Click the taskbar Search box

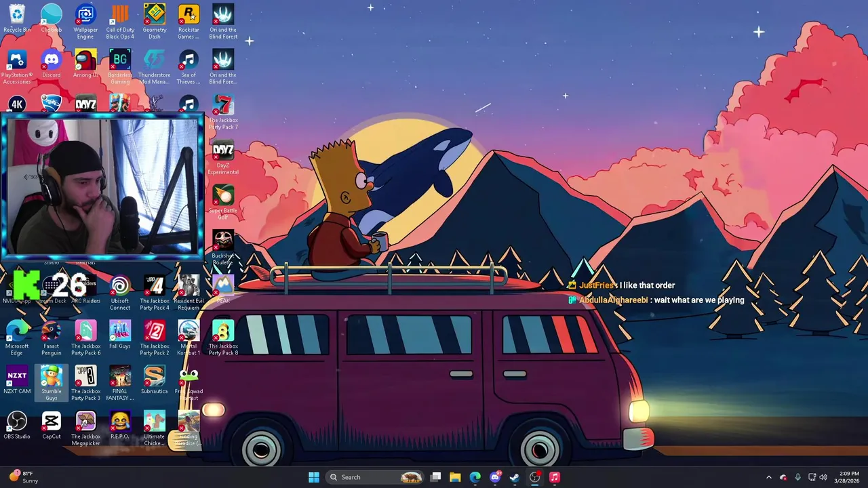click(x=375, y=477)
